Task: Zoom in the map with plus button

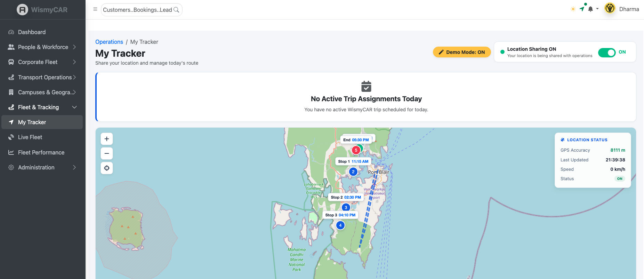Action: 107,139
